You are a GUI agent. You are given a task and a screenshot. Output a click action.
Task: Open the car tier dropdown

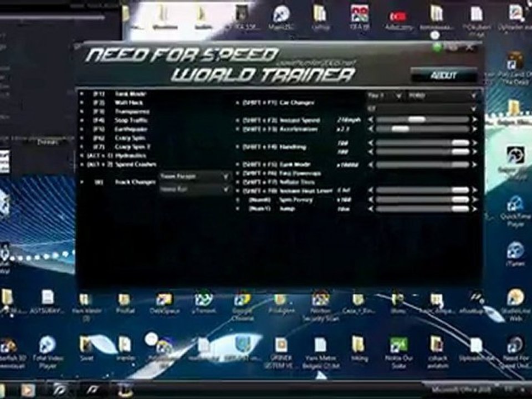click(x=385, y=96)
